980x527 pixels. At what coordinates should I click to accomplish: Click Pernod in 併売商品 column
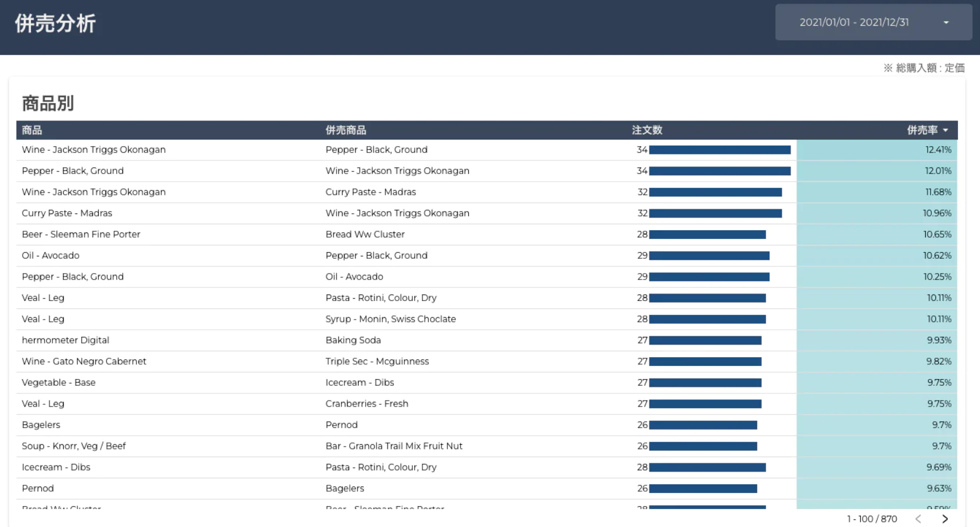point(341,425)
